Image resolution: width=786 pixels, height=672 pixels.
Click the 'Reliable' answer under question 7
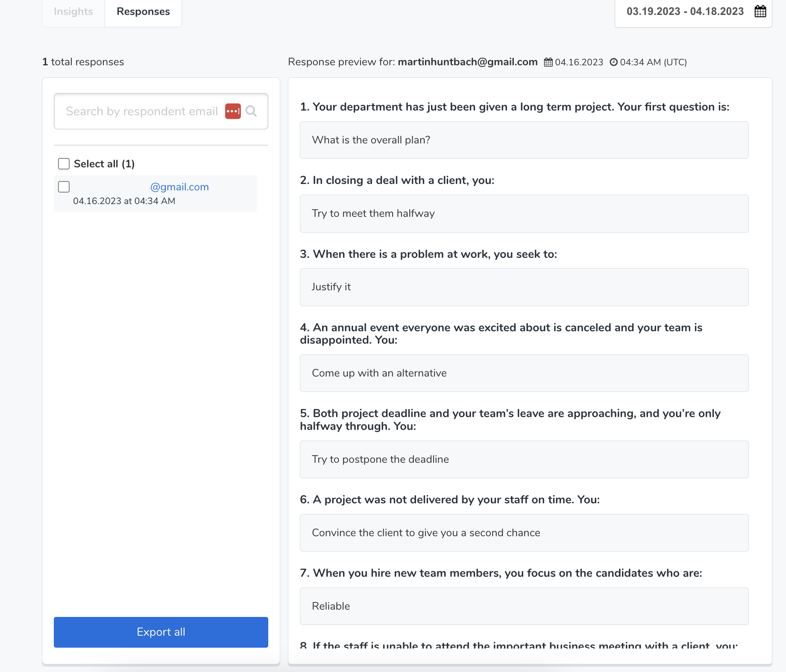click(524, 606)
